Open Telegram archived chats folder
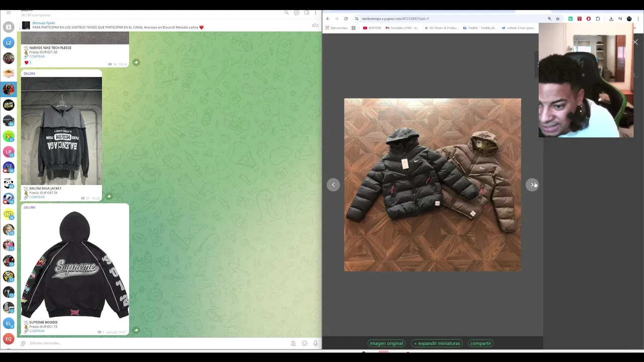 [8, 27]
